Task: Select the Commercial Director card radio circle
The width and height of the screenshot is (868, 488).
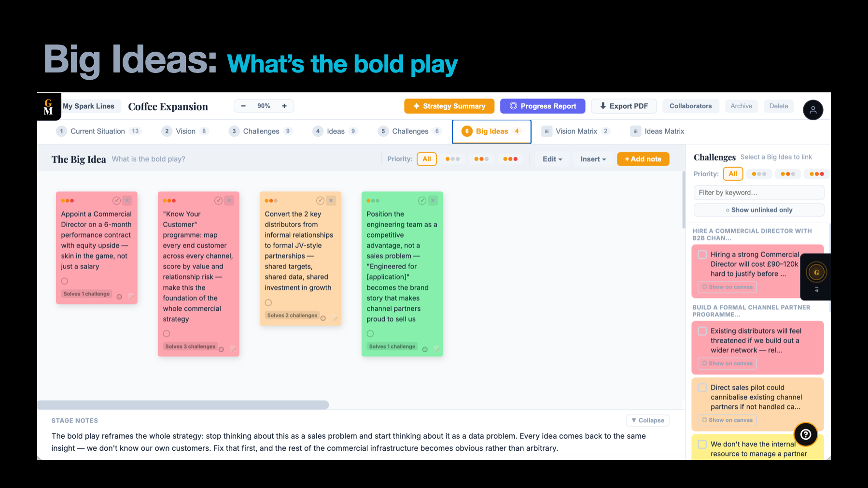Action: click(x=65, y=281)
